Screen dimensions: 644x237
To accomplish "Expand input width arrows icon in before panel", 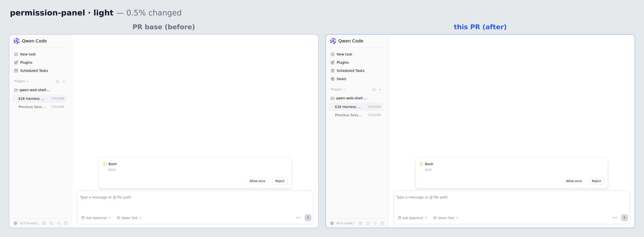I will coord(298,218).
